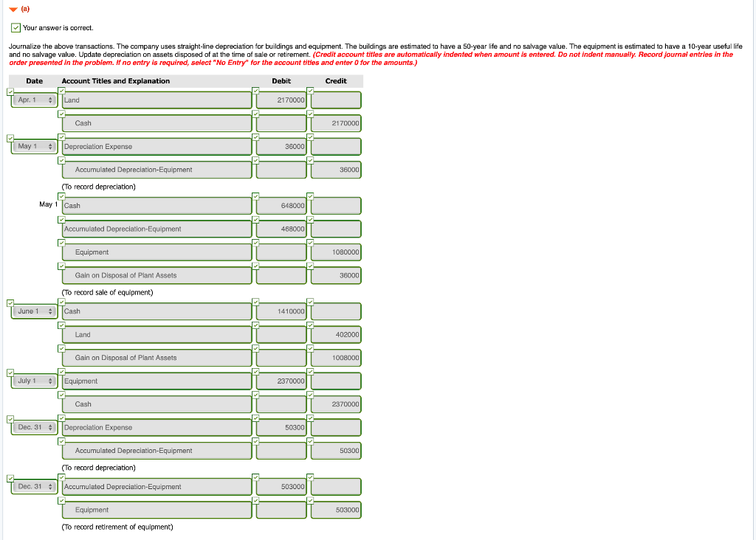This screenshot has height=540, width=756.
Task: Click the checkmark above Accumulated Depreciation-Equipment credit field
Action: [309, 159]
